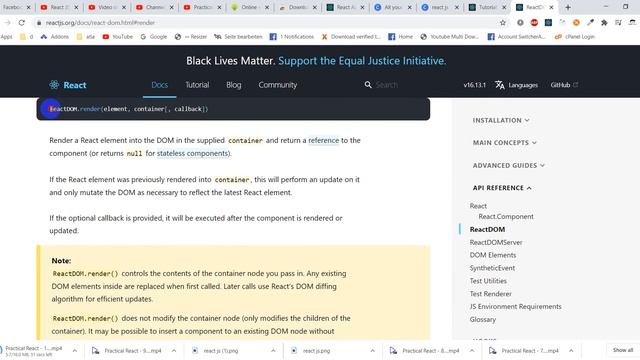This screenshot has height=360, width=640.
Task: Follow the 'stateless components' link
Action: click(x=193, y=153)
